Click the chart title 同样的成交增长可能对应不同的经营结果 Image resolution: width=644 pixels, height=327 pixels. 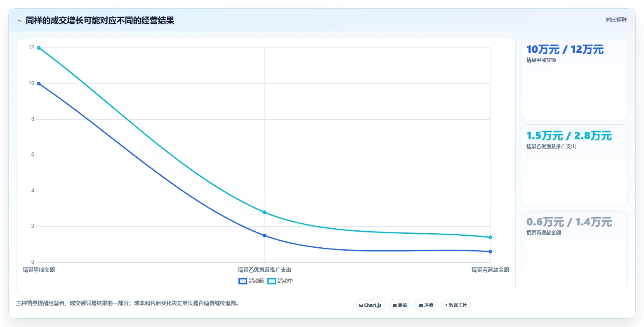tap(100, 21)
